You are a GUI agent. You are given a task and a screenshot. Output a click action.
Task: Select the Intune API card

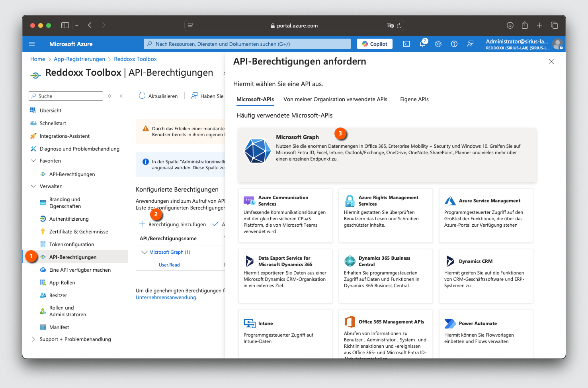[x=285, y=334]
